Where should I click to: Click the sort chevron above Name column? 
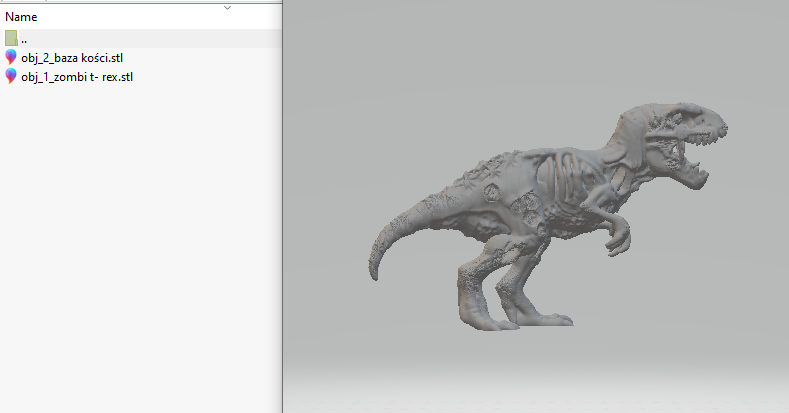(x=227, y=7)
